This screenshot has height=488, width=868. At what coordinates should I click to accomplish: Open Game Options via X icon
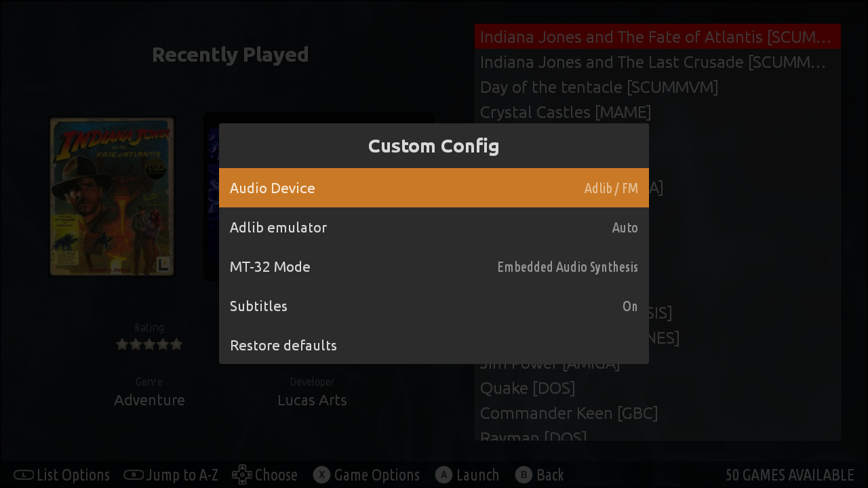(321, 474)
